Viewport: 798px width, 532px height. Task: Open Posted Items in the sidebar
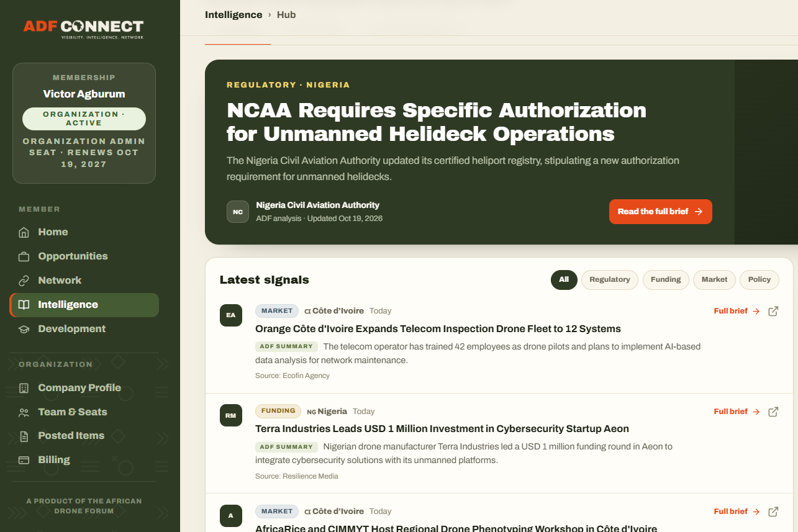pyautogui.click(x=84, y=436)
